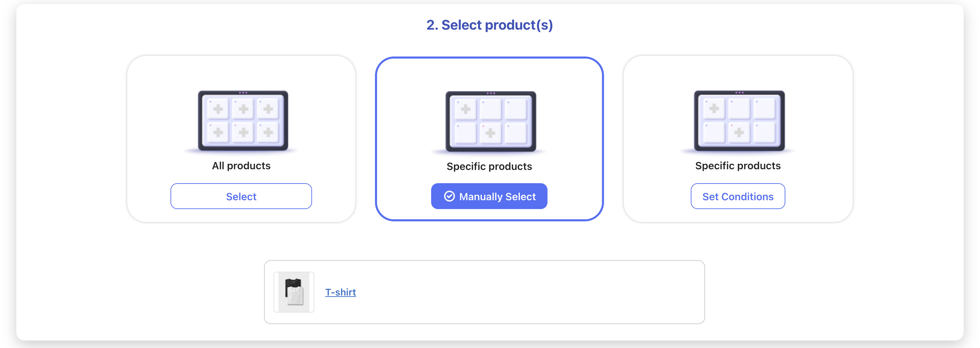Image resolution: width=980 pixels, height=348 pixels.
Task: Click blank space beside T-shirt in product list
Action: click(x=533, y=292)
